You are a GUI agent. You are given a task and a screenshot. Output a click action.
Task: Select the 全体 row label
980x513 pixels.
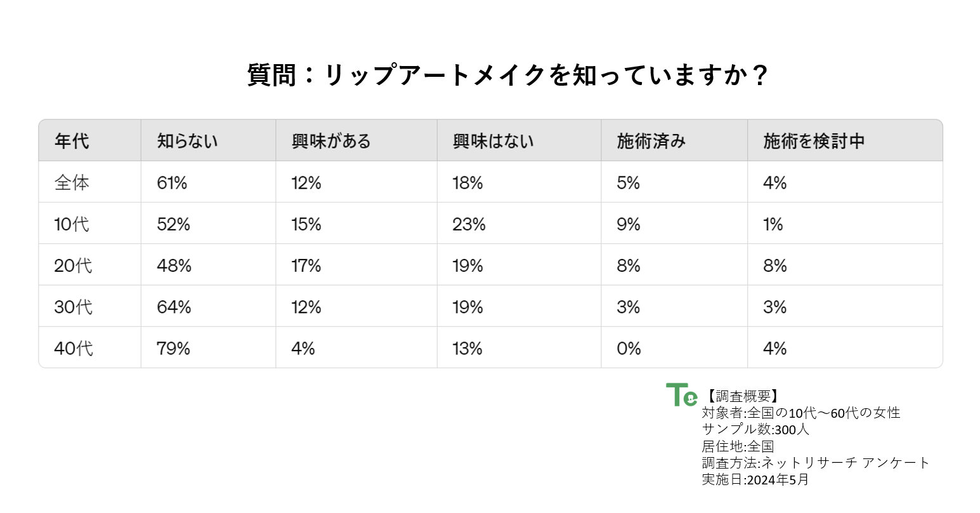(x=72, y=183)
